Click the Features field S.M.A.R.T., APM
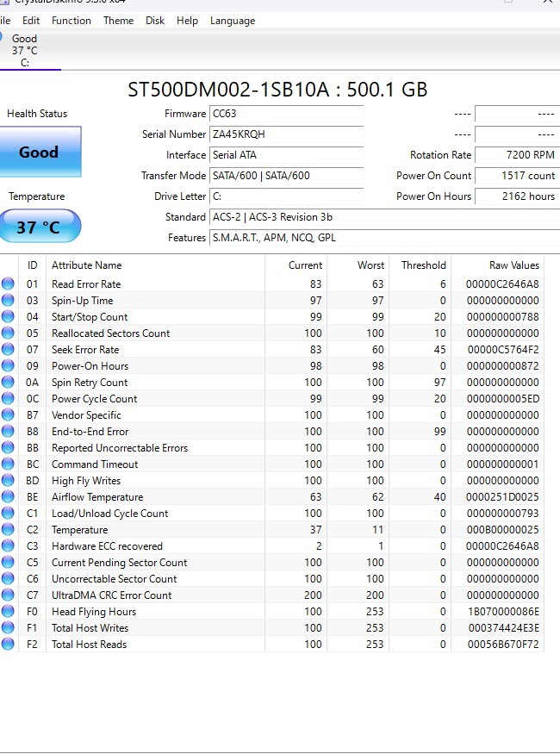Viewport: 560px width, 754px height. [384, 238]
